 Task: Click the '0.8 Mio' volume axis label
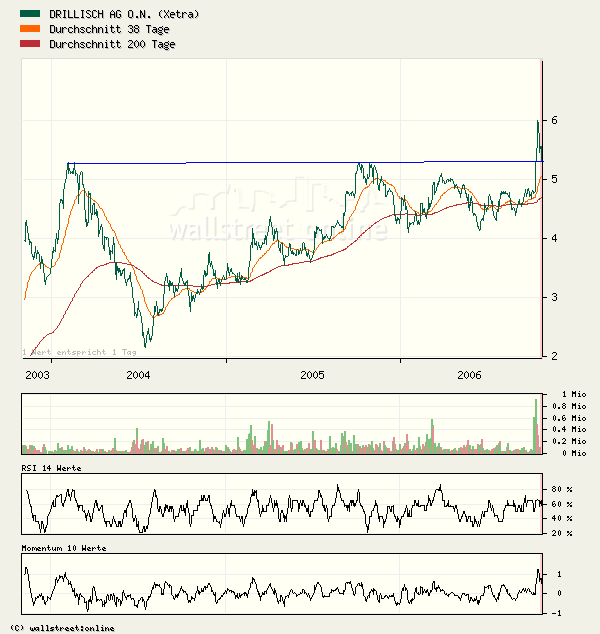click(569, 406)
